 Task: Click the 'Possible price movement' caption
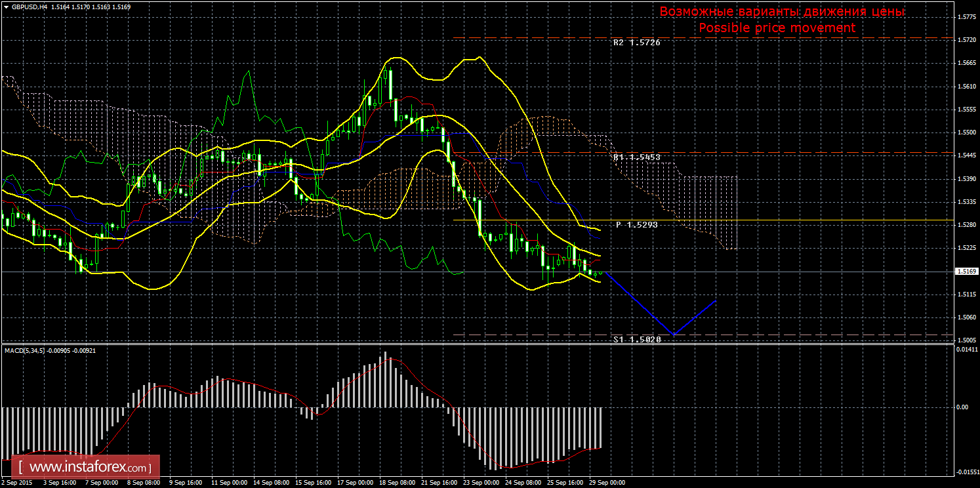[x=777, y=28]
